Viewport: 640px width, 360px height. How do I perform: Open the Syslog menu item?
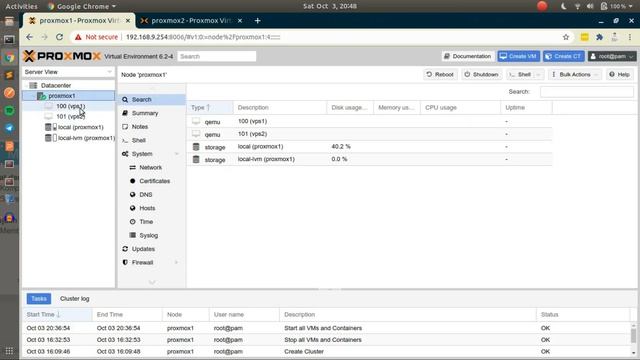point(151,236)
